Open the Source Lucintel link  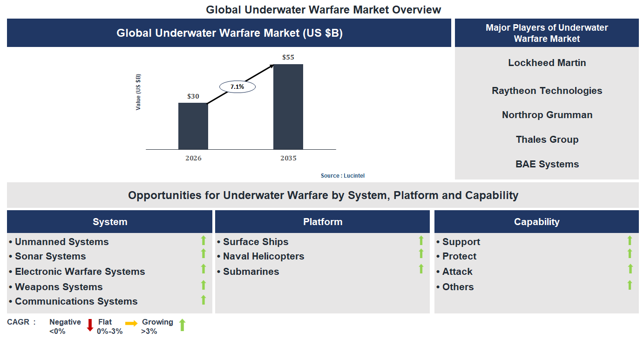pyautogui.click(x=342, y=175)
